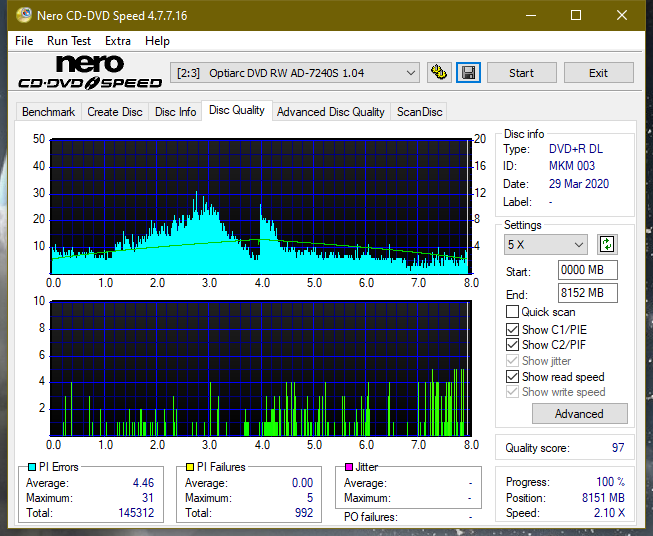Click the yellow PI Failures legend swatch
This screenshot has width=653, height=536.
[x=190, y=467]
